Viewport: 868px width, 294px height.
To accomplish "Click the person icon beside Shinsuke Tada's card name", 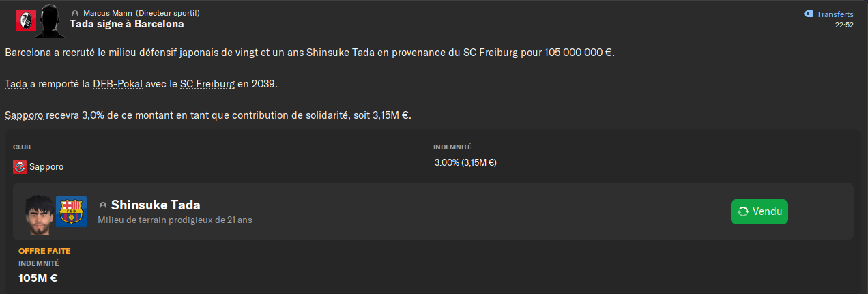I will tap(103, 205).
